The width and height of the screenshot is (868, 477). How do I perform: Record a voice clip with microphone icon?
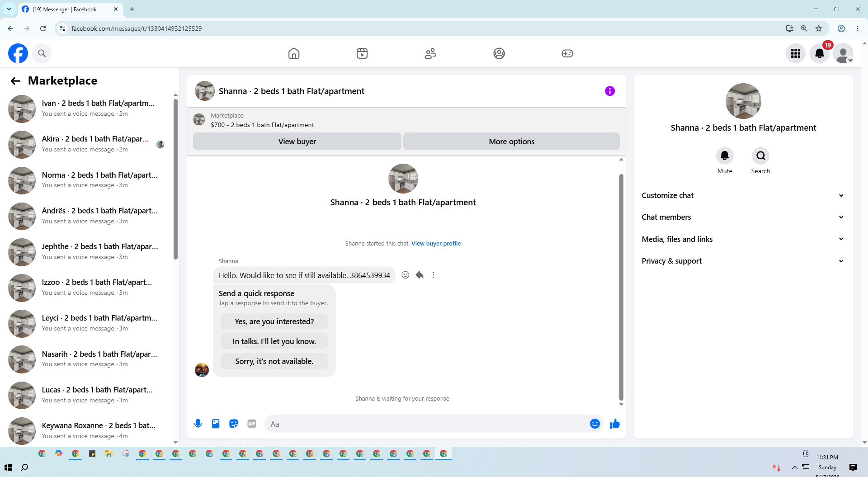(x=198, y=424)
